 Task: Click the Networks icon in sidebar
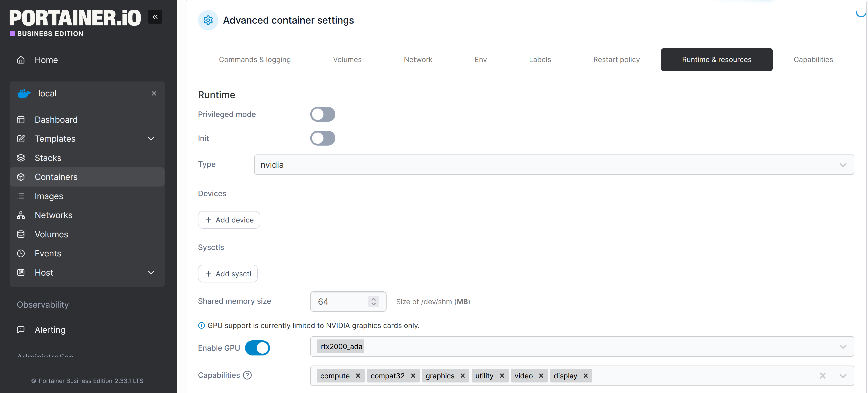tap(21, 215)
